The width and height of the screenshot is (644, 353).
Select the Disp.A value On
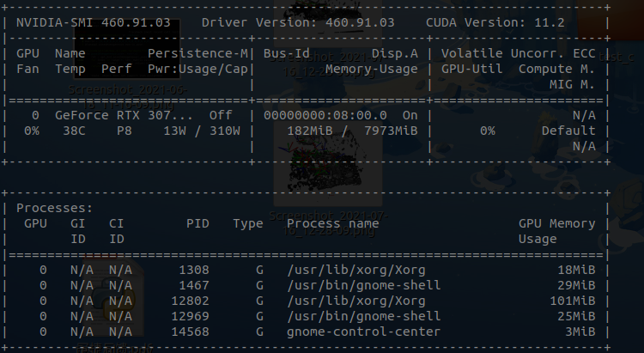click(x=410, y=115)
